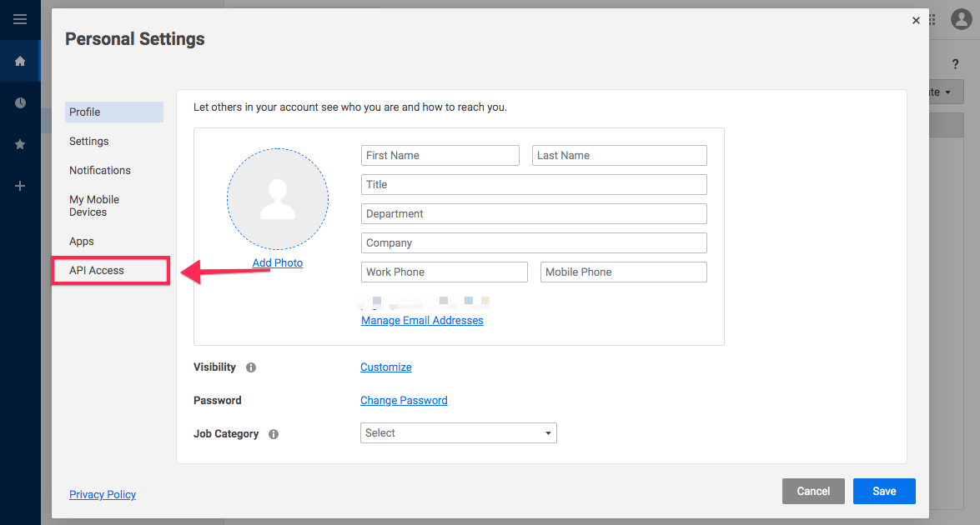Save the profile changes
Viewport: 980px width, 525px height.
click(884, 491)
